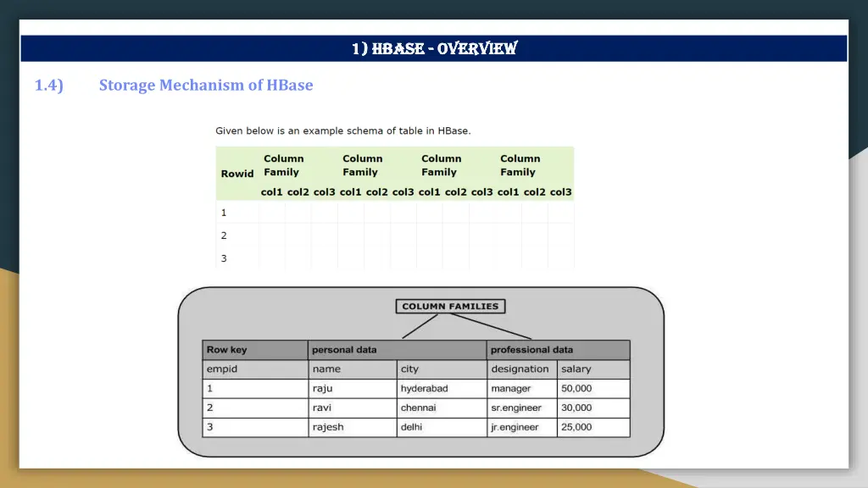The height and width of the screenshot is (488, 868).
Task: Click the 'ravi' name cell
Action: pyautogui.click(x=352, y=408)
